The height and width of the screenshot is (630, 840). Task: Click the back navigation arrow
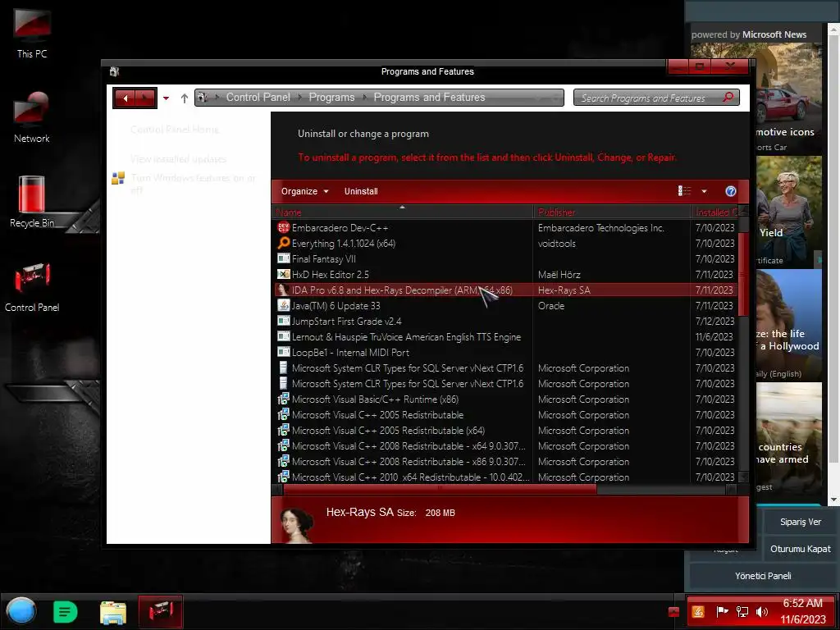click(125, 98)
